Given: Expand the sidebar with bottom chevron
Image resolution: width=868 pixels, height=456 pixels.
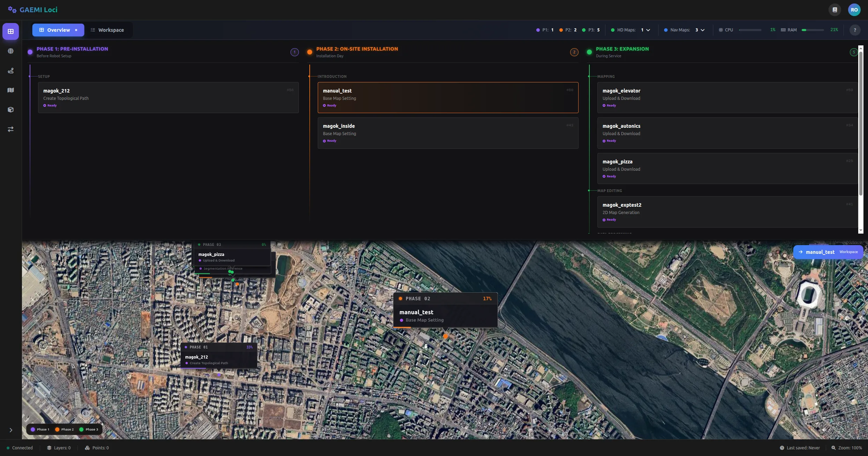Looking at the screenshot, I should pyautogui.click(x=10, y=430).
